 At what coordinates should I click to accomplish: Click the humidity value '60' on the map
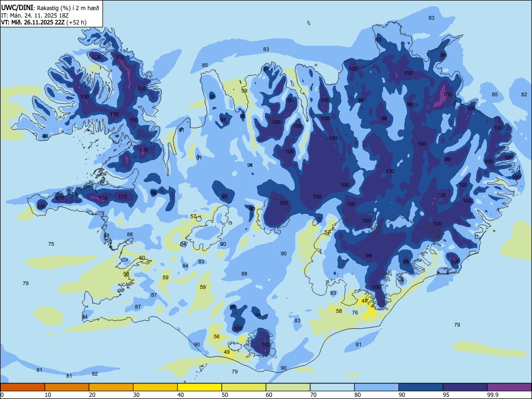[142, 258]
